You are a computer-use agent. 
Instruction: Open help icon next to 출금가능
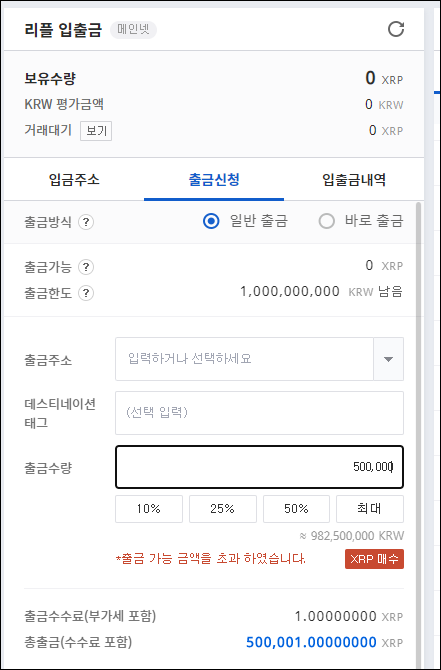(86, 267)
